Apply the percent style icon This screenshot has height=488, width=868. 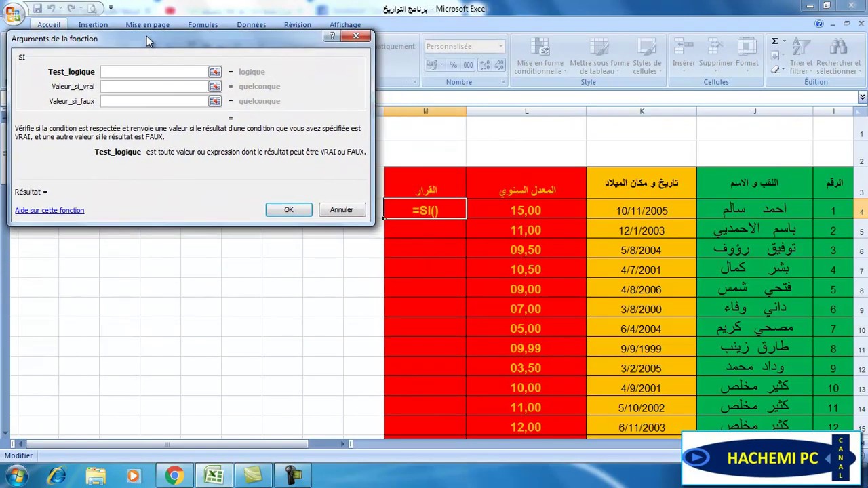[453, 65]
